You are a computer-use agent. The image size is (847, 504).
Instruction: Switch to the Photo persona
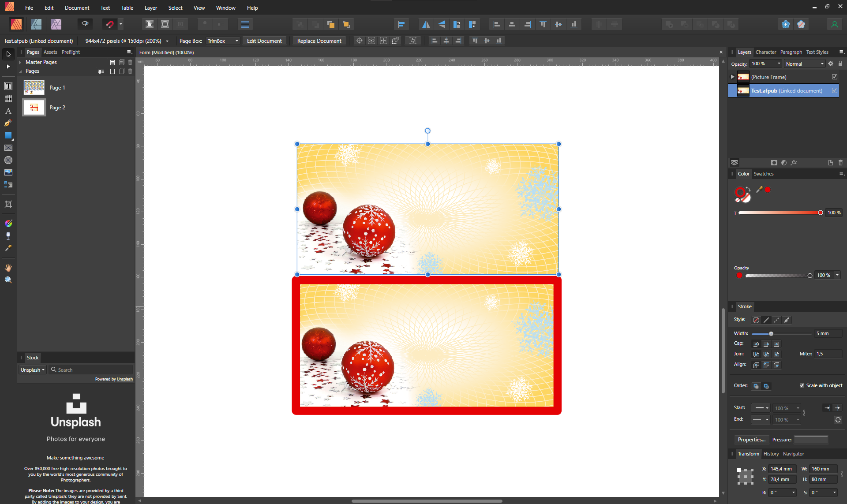pyautogui.click(x=56, y=24)
